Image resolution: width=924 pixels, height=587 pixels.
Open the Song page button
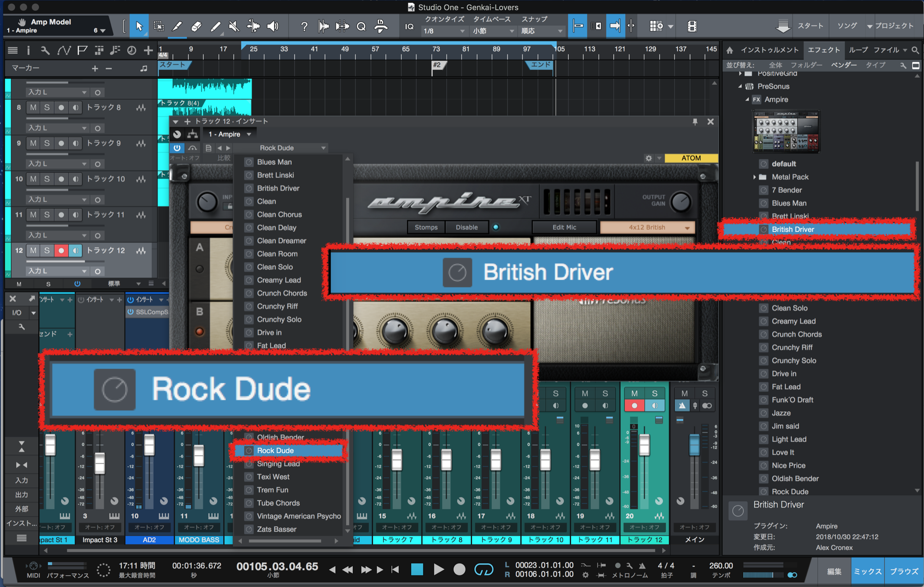pyautogui.click(x=847, y=26)
